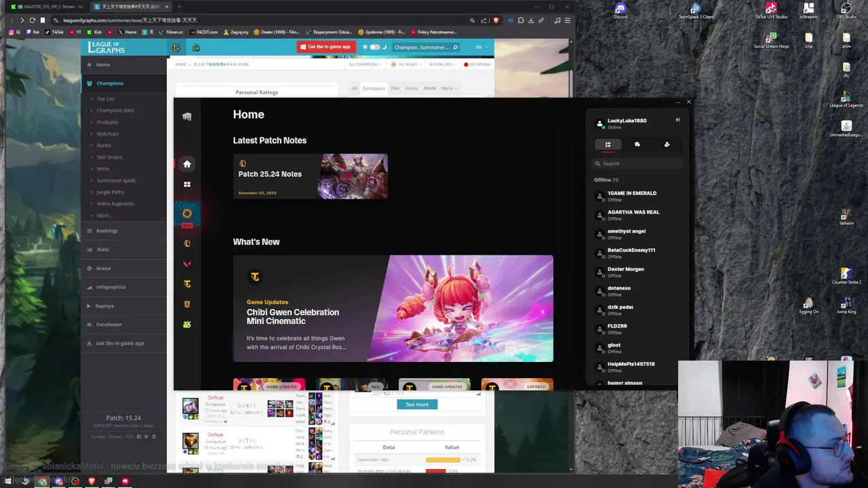Click the RECORDING button
868x488 pixels.
477,64
